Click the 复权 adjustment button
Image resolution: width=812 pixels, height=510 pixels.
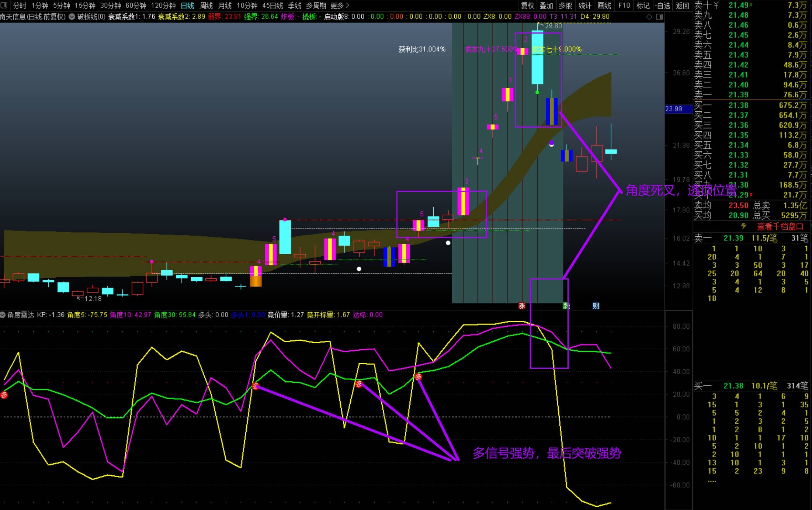pos(527,6)
